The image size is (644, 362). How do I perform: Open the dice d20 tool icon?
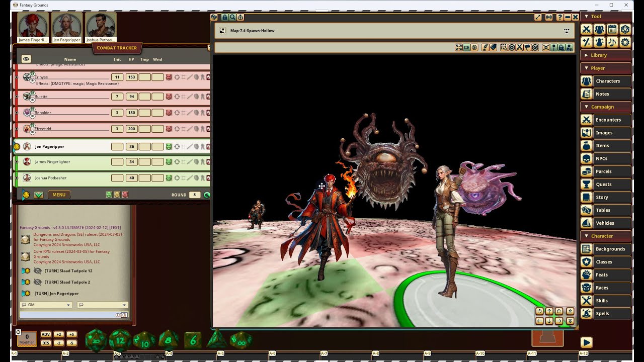[625, 29]
